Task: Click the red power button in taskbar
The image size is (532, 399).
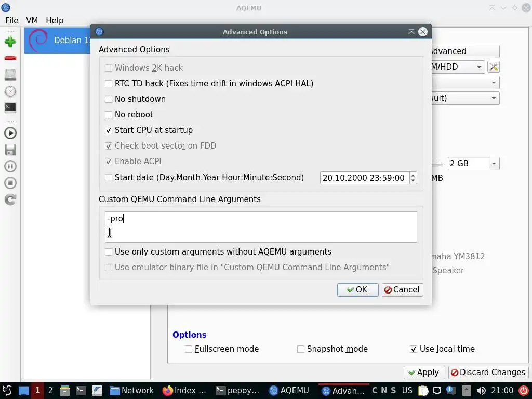Action: pos(524,391)
